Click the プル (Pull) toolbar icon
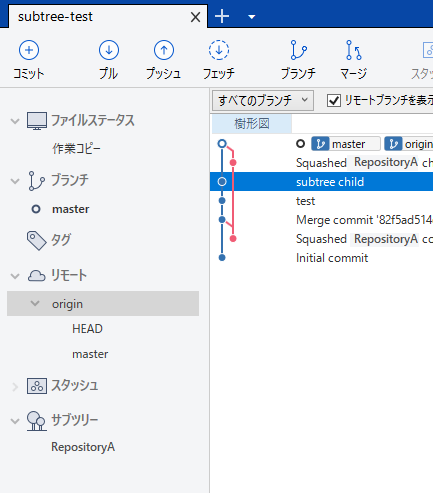This screenshot has width=433, height=493. click(x=109, y=50)
